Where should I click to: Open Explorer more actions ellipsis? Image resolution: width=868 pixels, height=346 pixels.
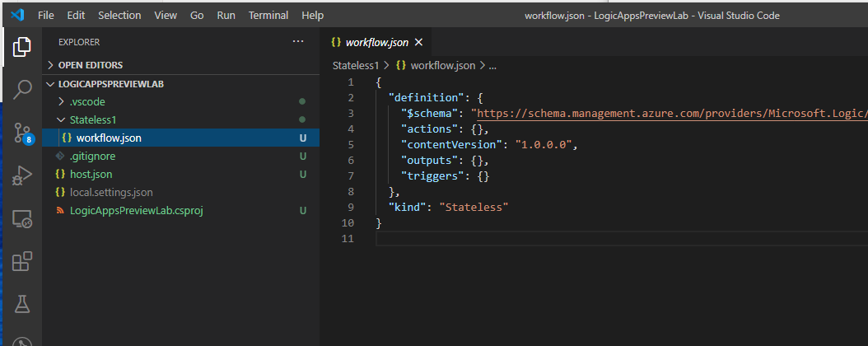click(298, 41)
